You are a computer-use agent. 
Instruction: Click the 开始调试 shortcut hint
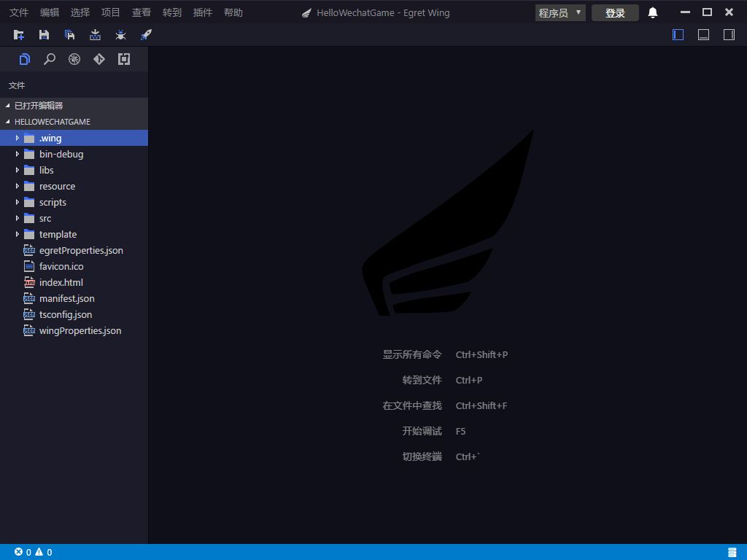coord(422,431)
